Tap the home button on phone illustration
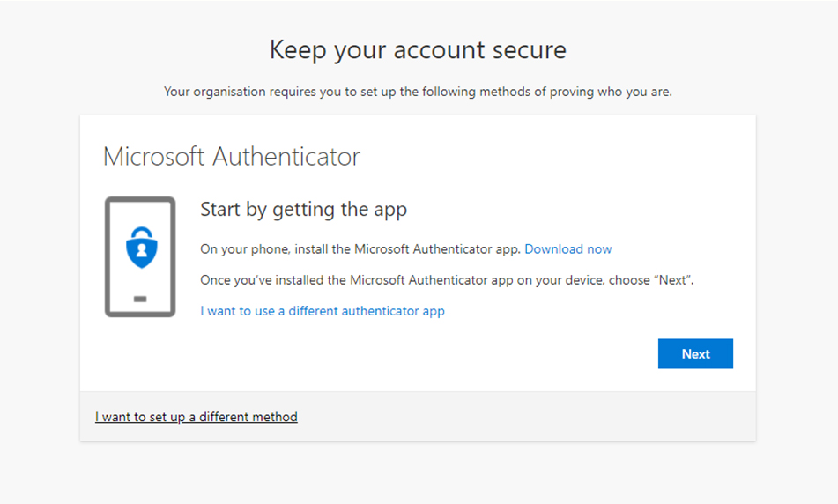The image size is (838, 504). click(x=140, y=300)
